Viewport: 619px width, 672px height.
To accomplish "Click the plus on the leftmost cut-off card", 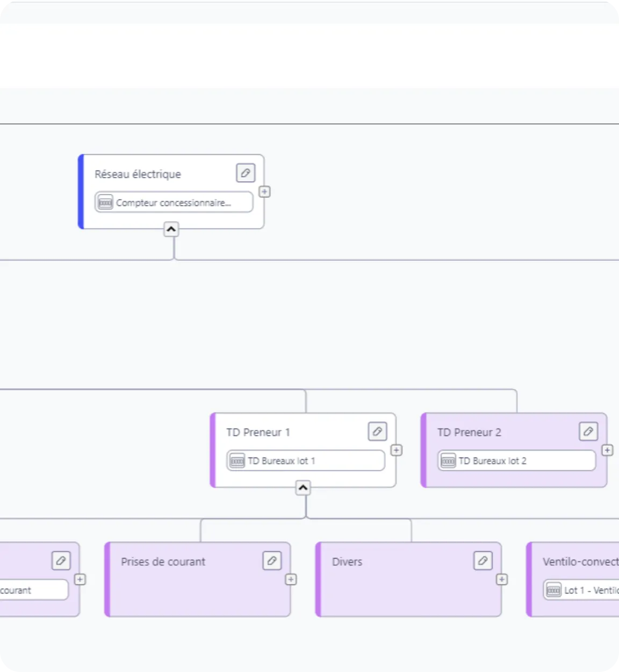I will pyautogui.click(x=80, y=580).
